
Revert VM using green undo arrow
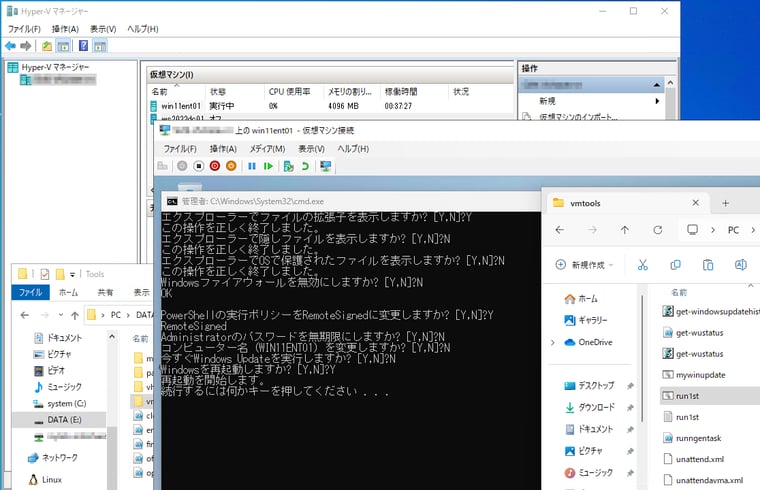point(305,166)
